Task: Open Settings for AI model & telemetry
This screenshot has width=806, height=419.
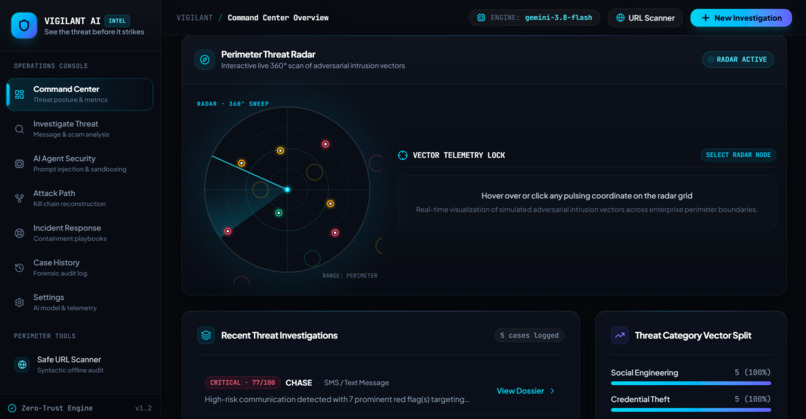Action: [x=80, y=302]
